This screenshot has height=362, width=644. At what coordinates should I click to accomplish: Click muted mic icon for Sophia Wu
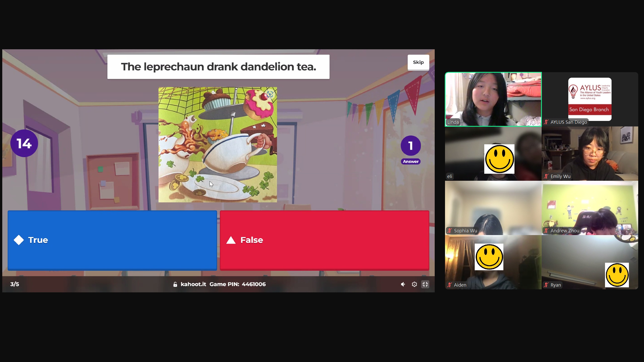coord(450,231)
